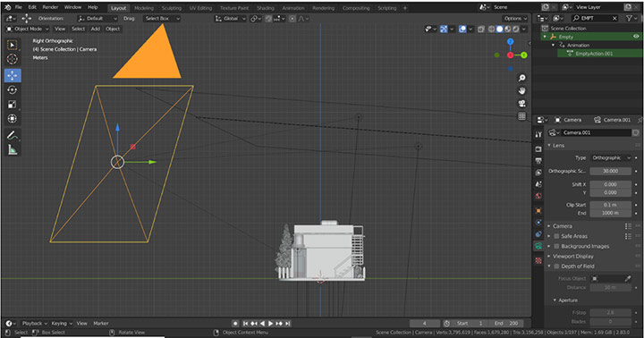The height and width of the screenshot is (338, 644).
Task: Open the View Layer properties tab
Action: 538,173
